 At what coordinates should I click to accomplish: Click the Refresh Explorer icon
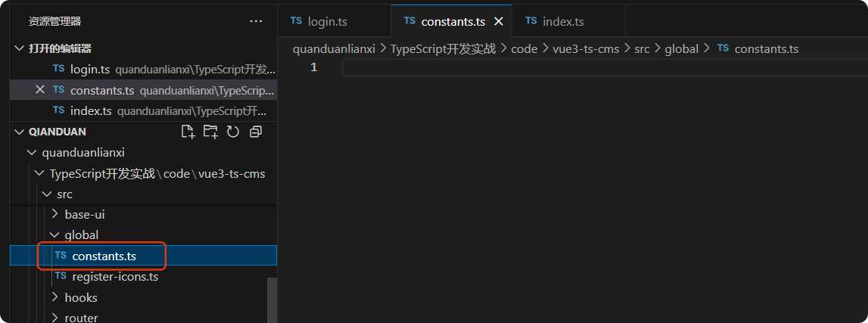(x=233, y=132)
